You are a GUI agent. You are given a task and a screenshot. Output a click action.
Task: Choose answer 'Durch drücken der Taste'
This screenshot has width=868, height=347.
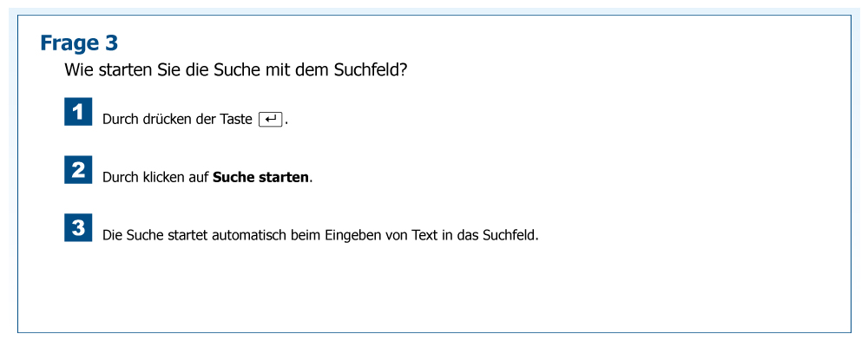pos(177,119)
